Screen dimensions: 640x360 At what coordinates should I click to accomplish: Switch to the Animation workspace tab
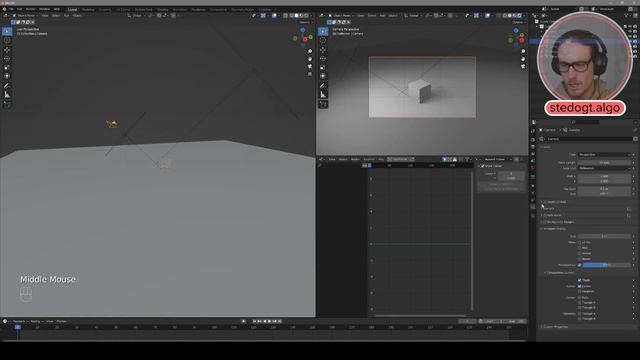point(180,9)
